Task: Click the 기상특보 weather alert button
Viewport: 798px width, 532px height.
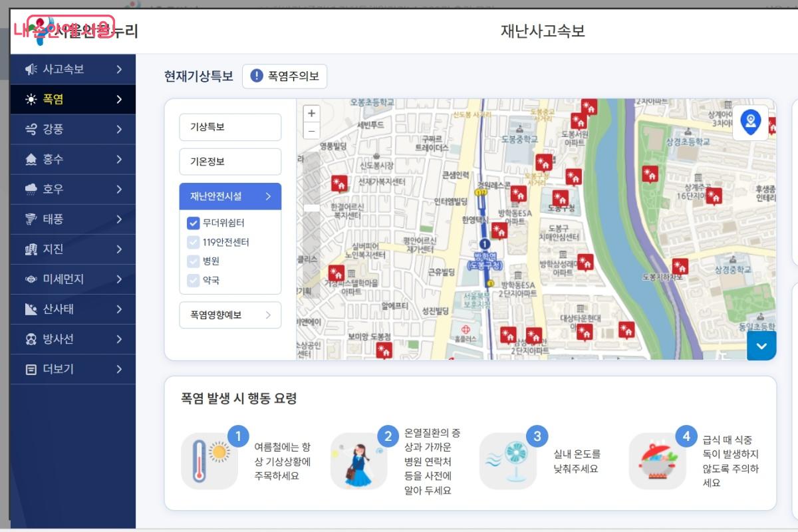Action: pos(230,127)
